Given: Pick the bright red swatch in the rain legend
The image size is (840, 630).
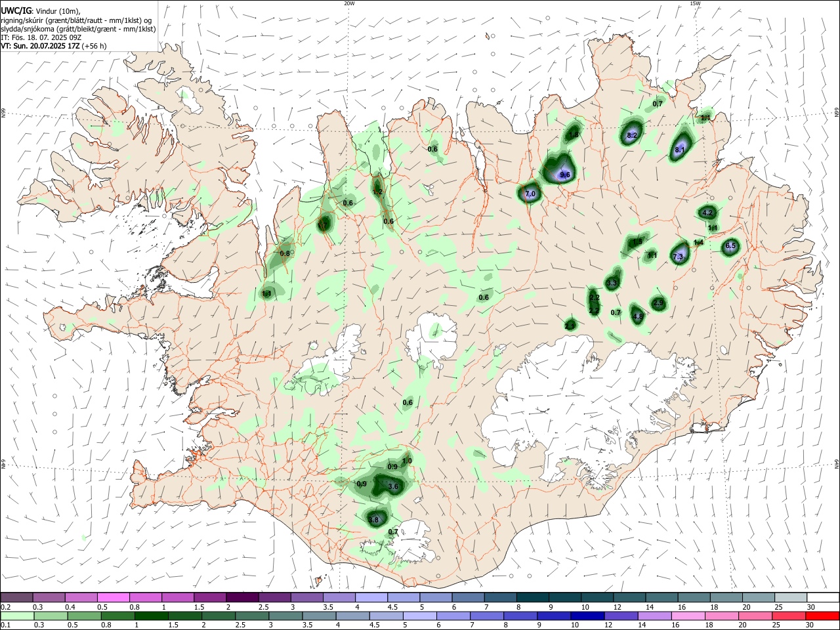Looking at the screenshot, I should [822, 616].
